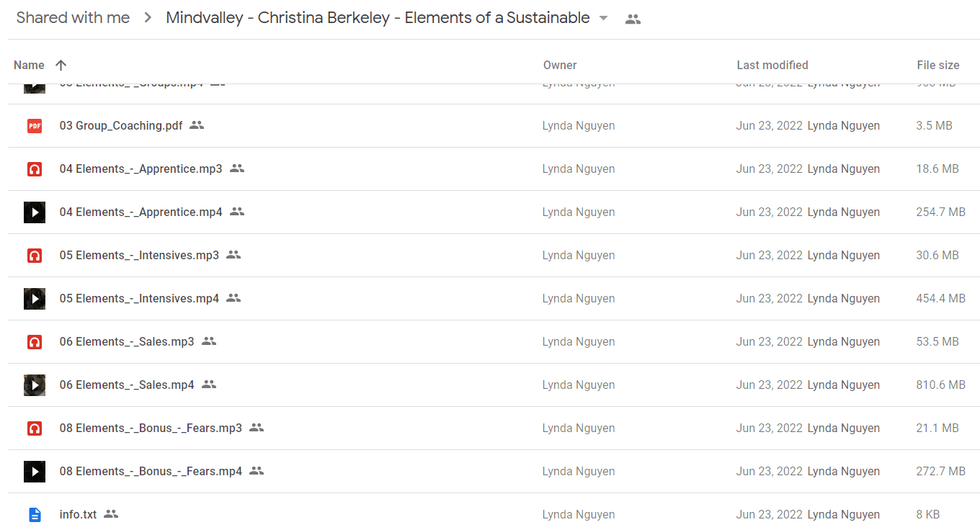Click the video thumbnail for 05 Elements_-_Intensives.mp4
Viewport: 980px width, 530px height.
coord(35,299)
